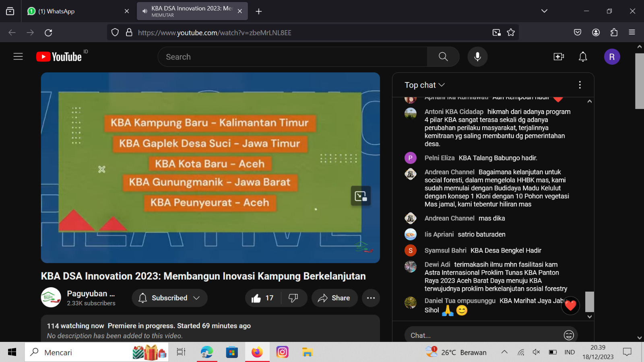
Task: Click the Chat message input field
Action: (x=483, y=335)
